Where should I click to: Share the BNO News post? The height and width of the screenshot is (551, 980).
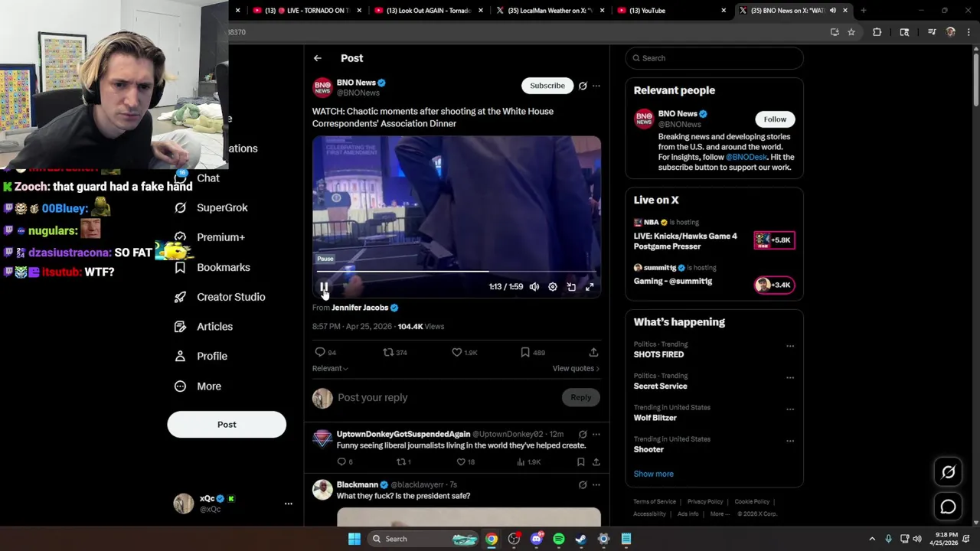pos(593,352)
